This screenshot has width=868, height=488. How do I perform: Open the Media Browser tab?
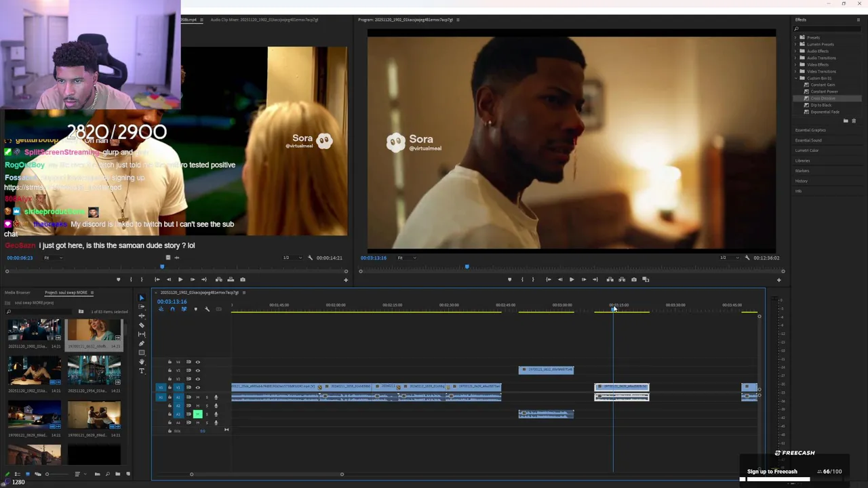18,293
